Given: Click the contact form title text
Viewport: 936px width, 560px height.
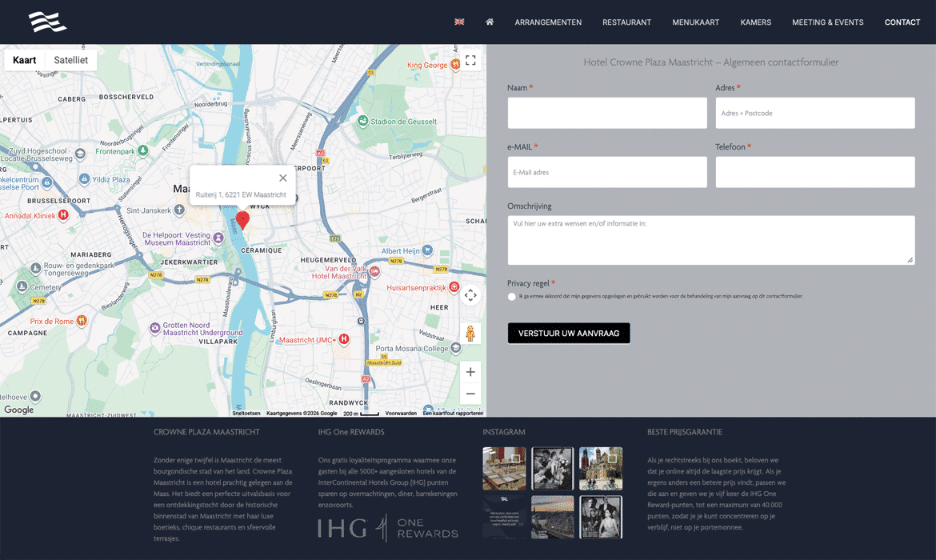Looking at the screenshot, I should pyautogui.click(x=711, y=62).
